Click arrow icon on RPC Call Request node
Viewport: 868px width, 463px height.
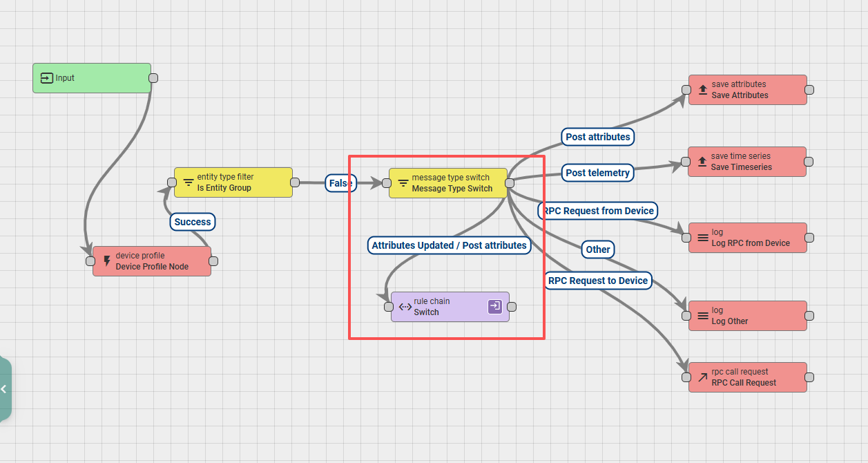point(703,377)
